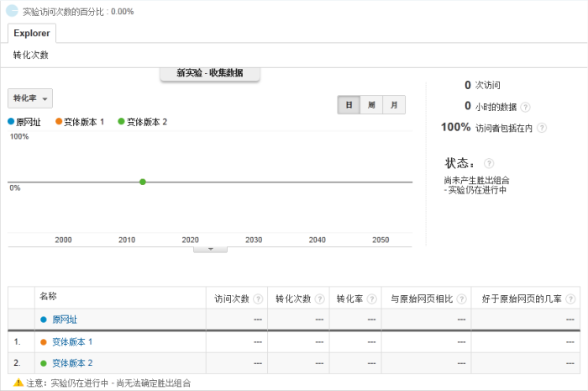
Task: Click help icon next to 好于原始网页的几率
Action: [x=571, y=299]
